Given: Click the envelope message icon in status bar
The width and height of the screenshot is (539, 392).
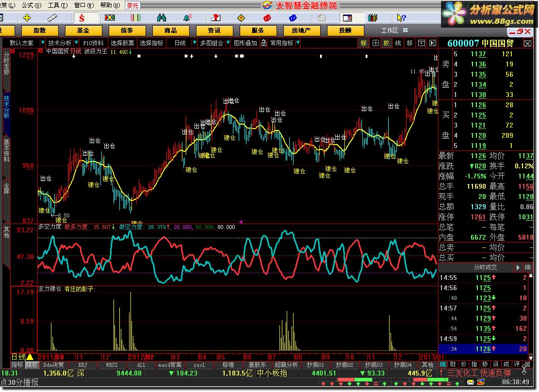Looking at the screenshot, I should pos(470,382).
